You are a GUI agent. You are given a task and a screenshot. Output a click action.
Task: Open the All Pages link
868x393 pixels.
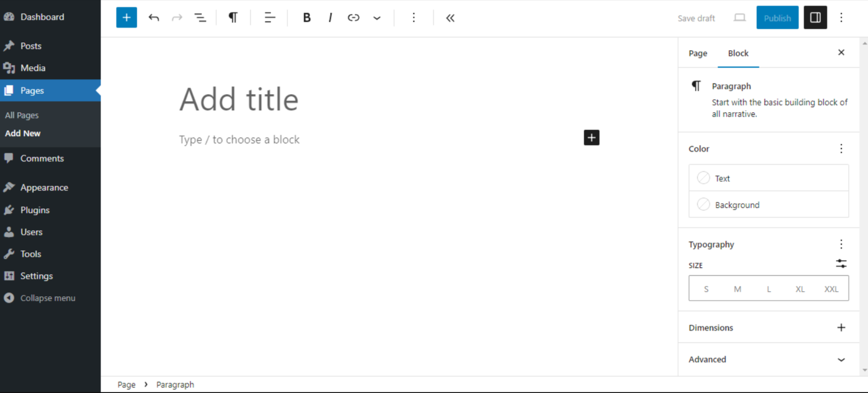(x=22, y=115)
